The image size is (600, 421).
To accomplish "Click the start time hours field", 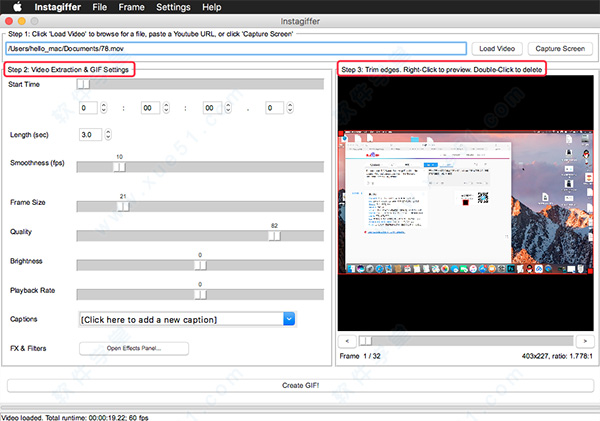I will [x=88, y=108].
